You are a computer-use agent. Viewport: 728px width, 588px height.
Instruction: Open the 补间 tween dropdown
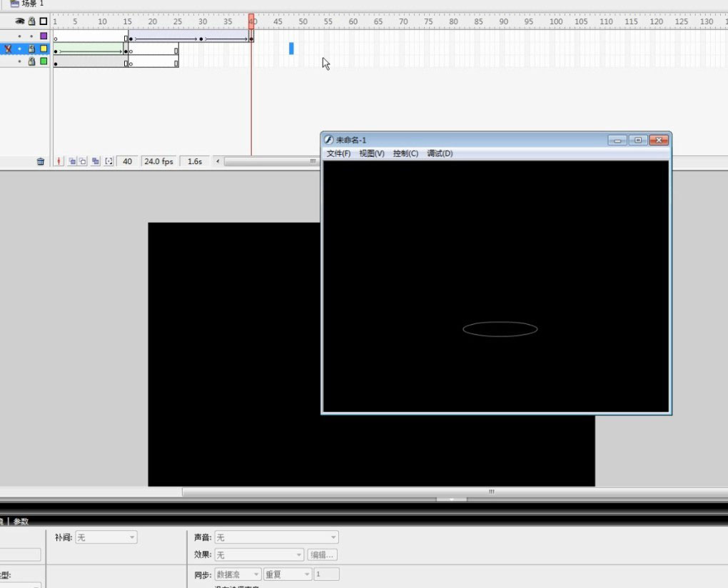point(106,537)
